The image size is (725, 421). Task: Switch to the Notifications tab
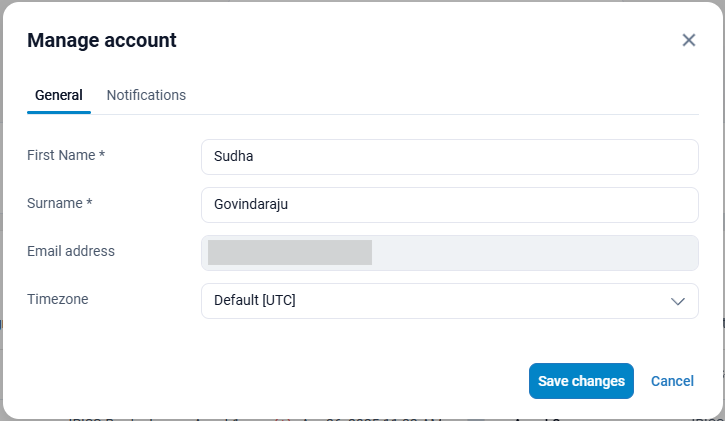click(x=146, y=95)
